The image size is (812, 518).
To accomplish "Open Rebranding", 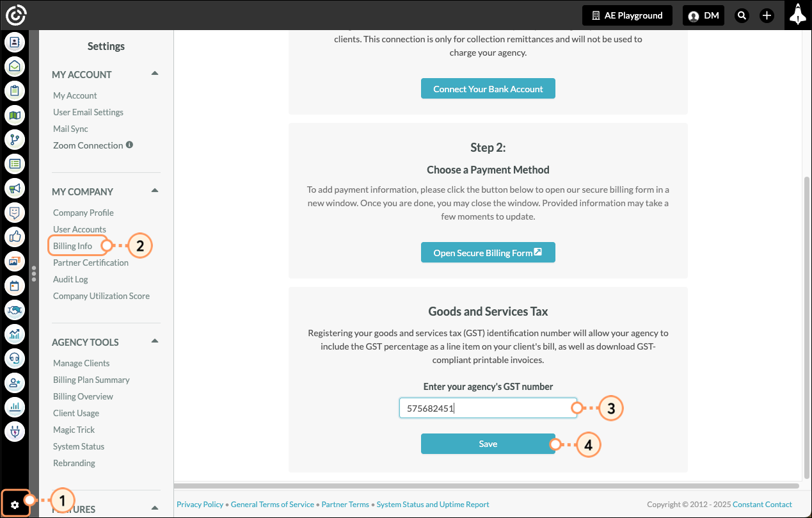I will 74,463.
